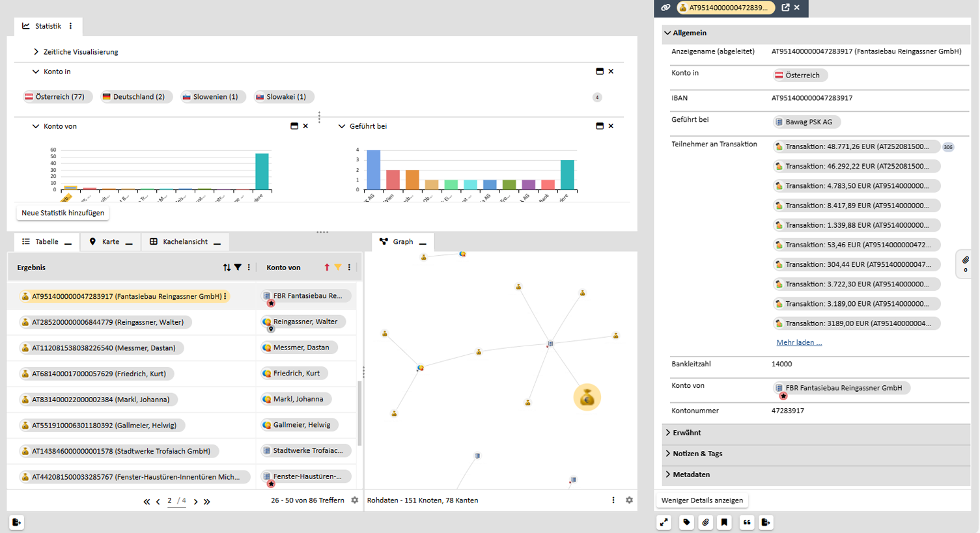
Task: Remove the Konto von chart
Action: [x=305, y=126]
